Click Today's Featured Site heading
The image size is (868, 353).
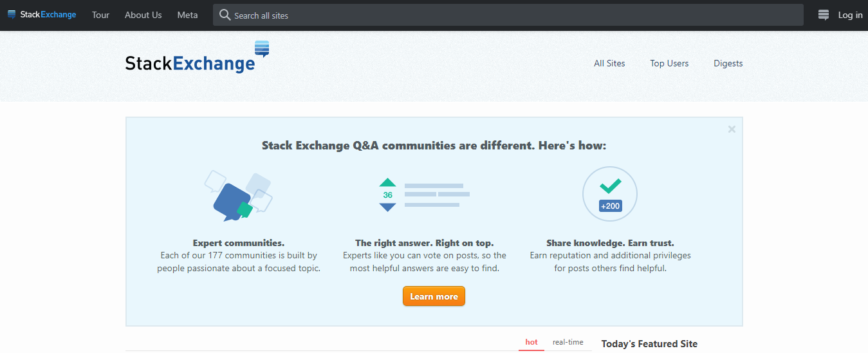pos(649,344)
